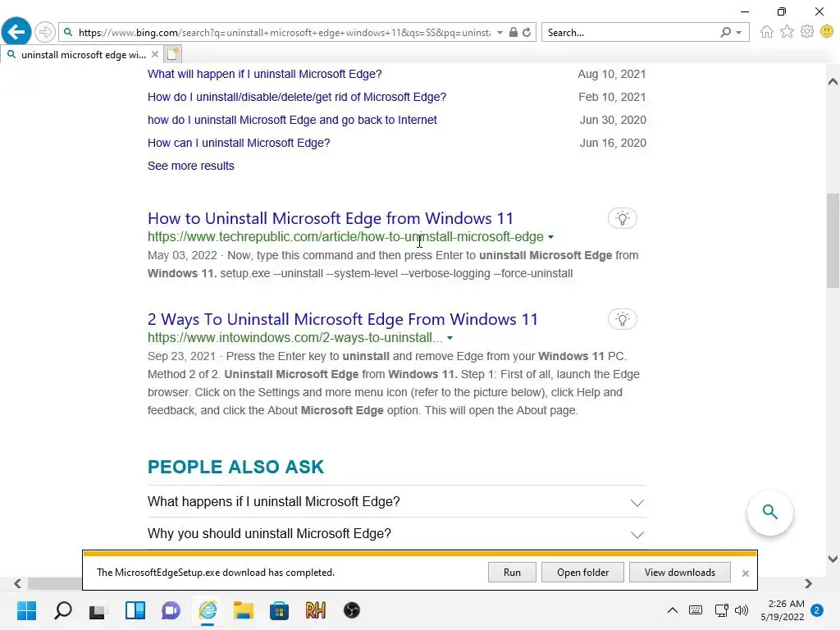Open the Windows Start menu
Image resolution: width=840 pixels, height=630 pixels.
(26, 610)
